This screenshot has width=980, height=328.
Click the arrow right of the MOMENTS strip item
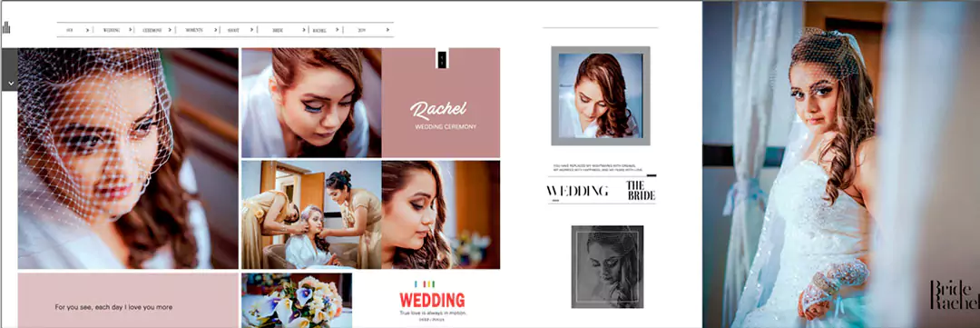coord(217,29)
